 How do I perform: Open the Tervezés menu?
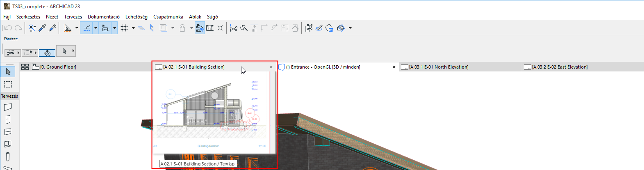73,17
